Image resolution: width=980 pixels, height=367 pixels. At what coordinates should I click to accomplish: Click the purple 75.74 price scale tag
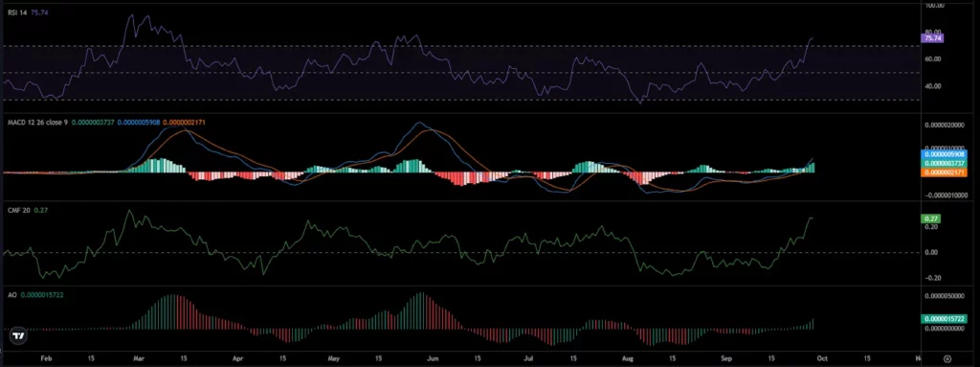coord(933,38)
